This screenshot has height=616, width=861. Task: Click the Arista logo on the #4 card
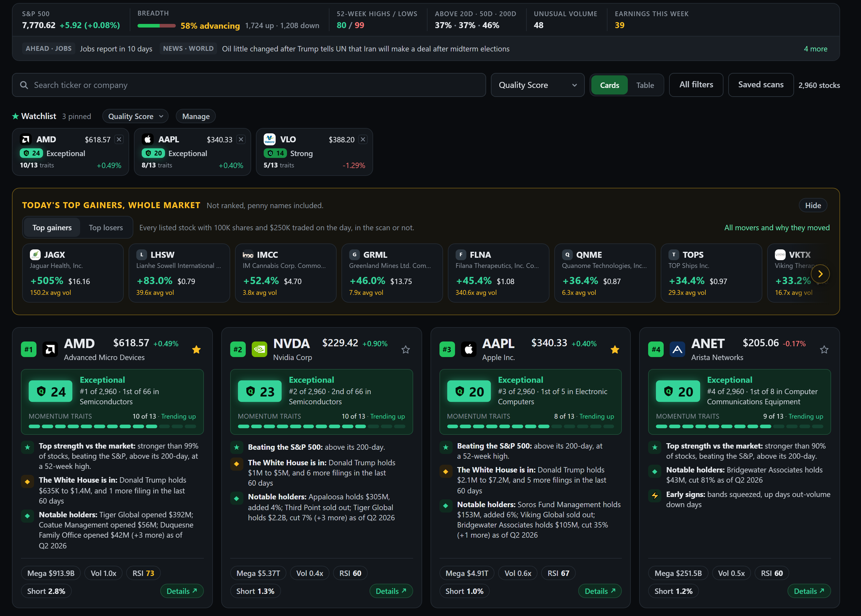[677, 349]
